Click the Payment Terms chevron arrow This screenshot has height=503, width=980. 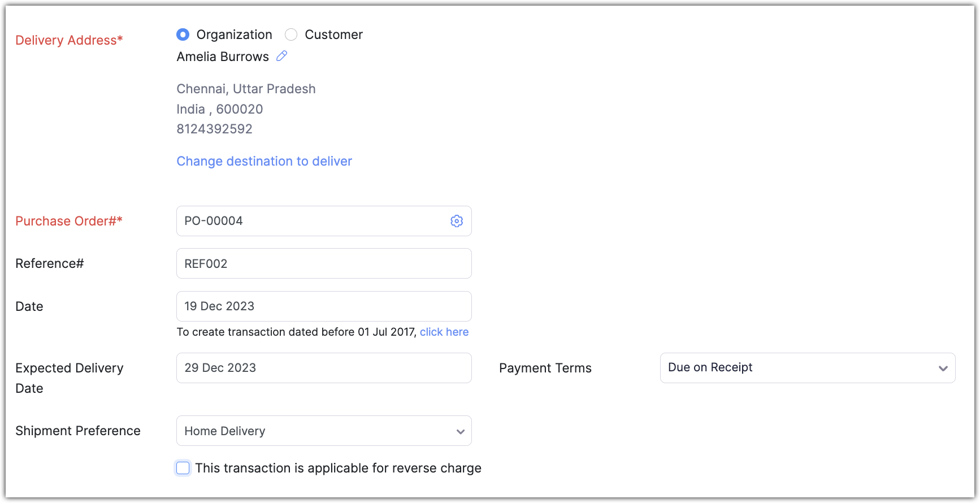[943, 368]
